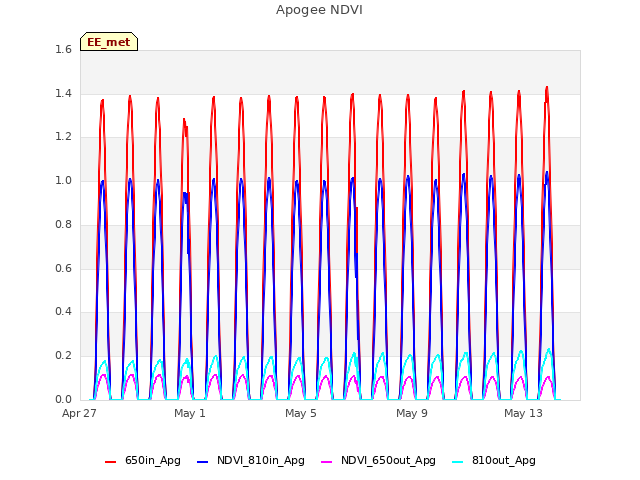
Task: Click the 0.4 y-axis label
Action: [x=63, y=311]
